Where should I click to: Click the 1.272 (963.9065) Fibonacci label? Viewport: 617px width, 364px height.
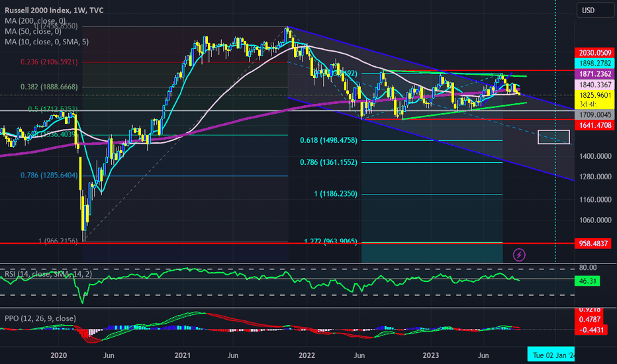[x=330, y=241]
